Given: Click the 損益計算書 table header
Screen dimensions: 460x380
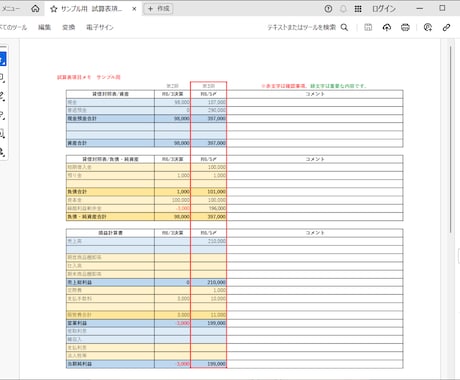Looking at the screenshot, I should pyautogui.click(x=110, y=233).
